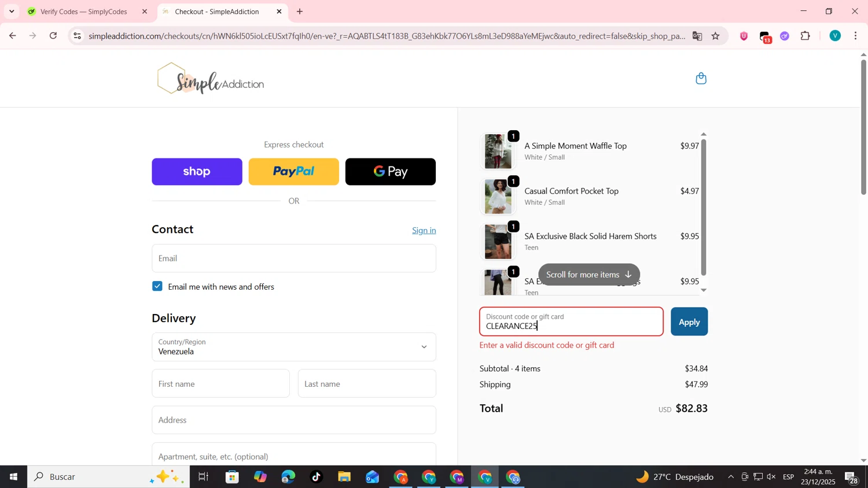Focus the Email input field
The height and width of the screenshot is (488, 868).
pyautogui.click(x=294, y=258)
